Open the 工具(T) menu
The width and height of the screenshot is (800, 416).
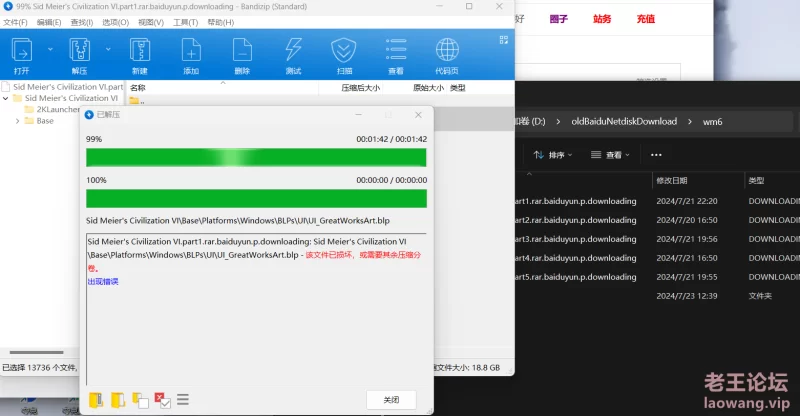click(186, 22)
